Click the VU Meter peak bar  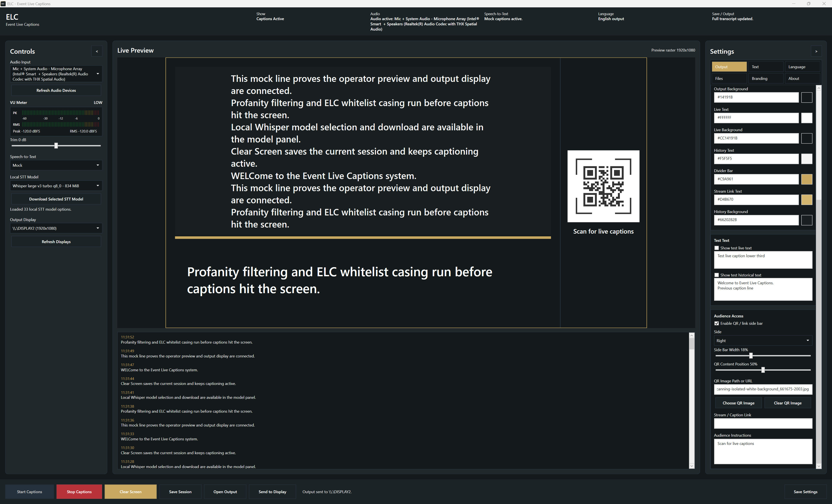point(61,113)
